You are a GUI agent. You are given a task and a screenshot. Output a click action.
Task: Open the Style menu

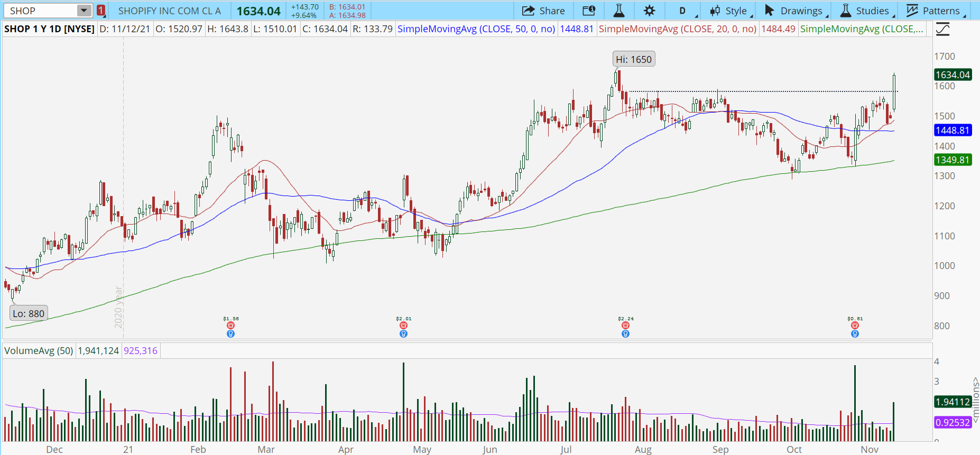point(730,11)
